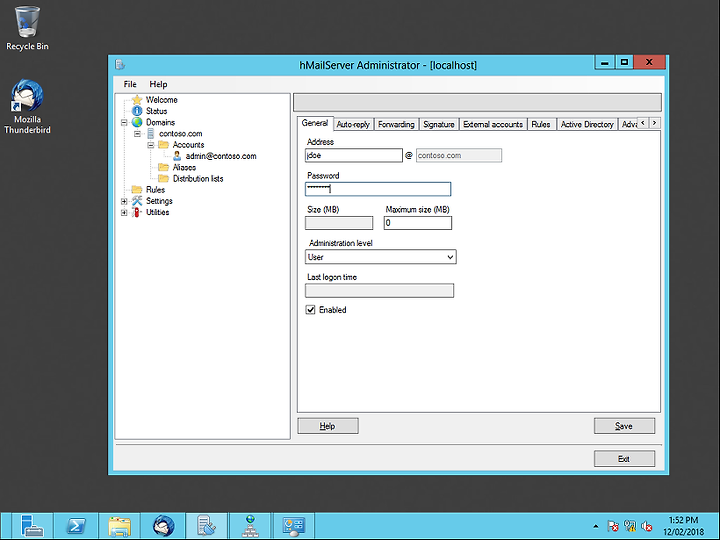
Task: Click the Maximum size (MB) field
Action: point(418,223)
